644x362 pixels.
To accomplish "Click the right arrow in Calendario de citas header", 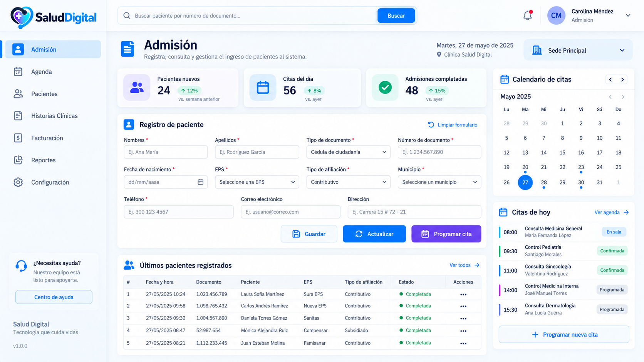I will [x=622, y=80].
